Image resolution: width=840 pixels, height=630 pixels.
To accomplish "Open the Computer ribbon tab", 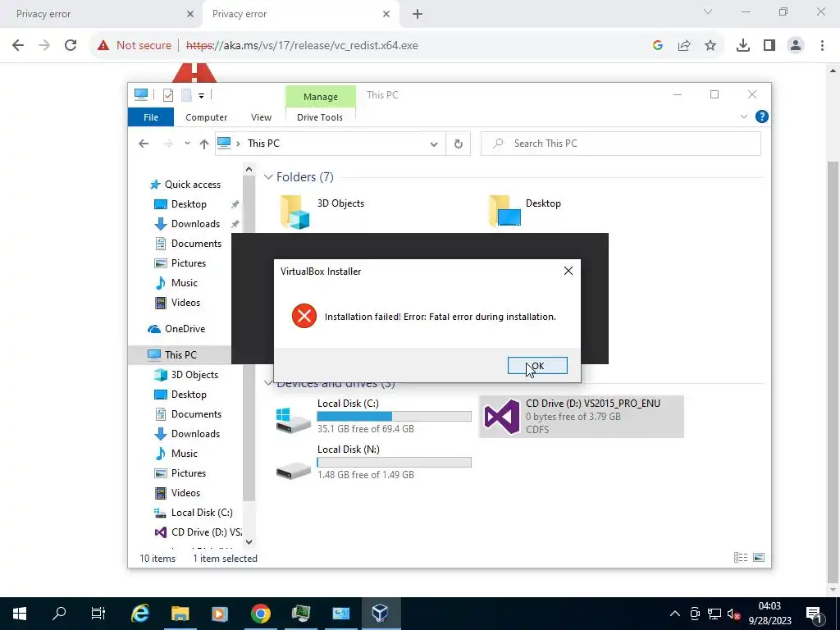I will (x=206, y=117).
